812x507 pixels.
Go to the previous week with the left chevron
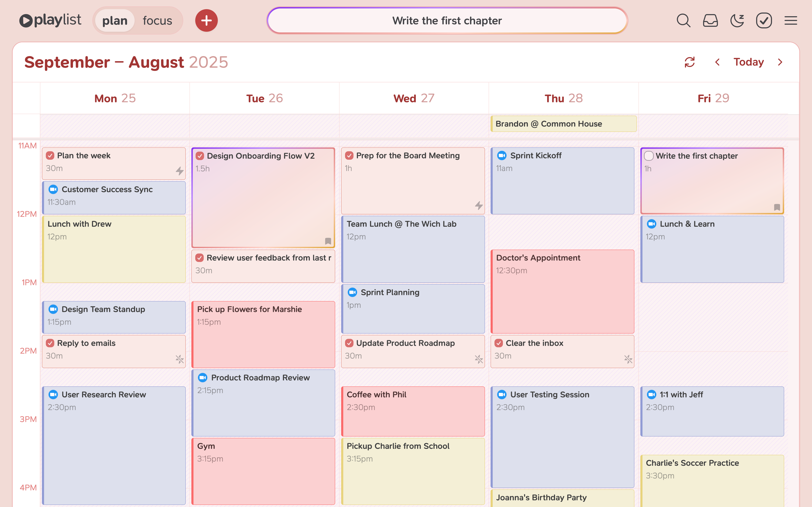point(718,62)
